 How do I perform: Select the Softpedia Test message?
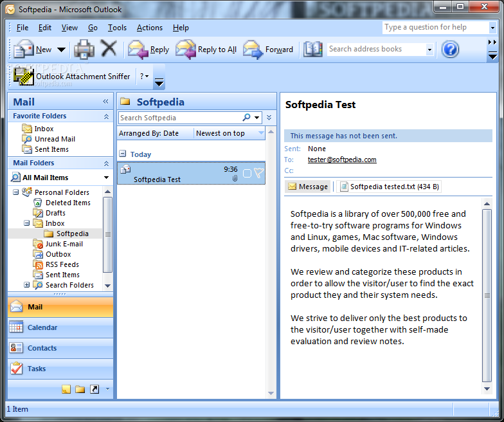click(192, 174)
